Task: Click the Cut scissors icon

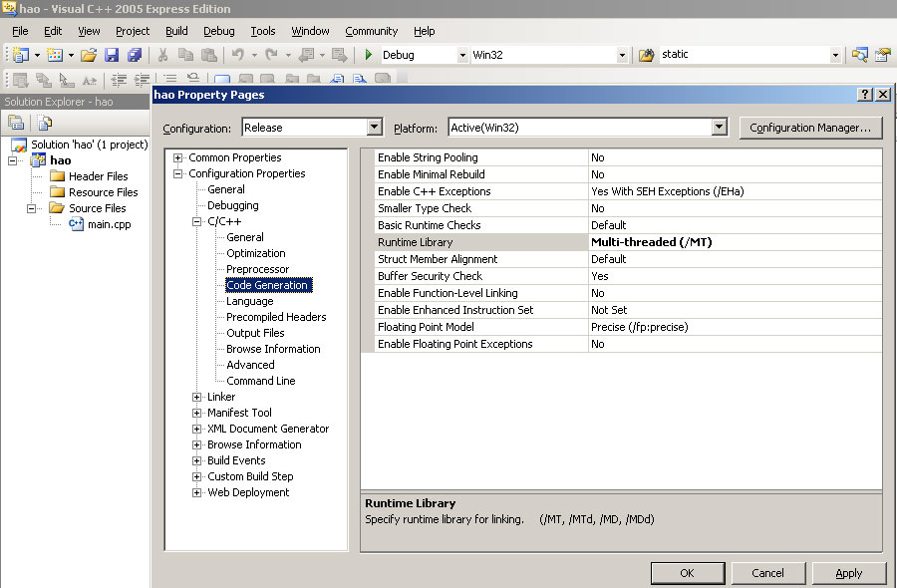Action: tap(163, 55)
